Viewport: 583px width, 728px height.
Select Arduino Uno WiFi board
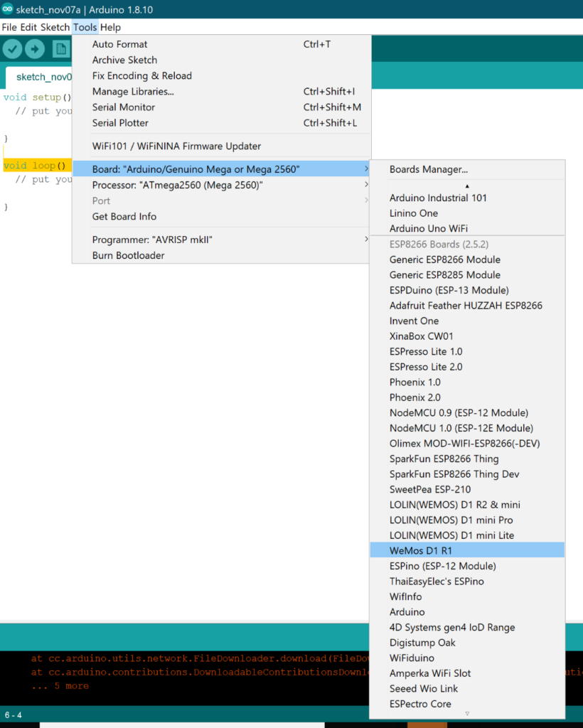(467, 228)
